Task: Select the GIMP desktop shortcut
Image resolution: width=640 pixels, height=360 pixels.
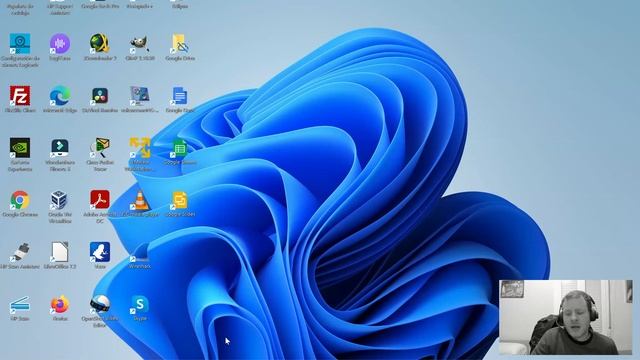Action: [140, 44]
